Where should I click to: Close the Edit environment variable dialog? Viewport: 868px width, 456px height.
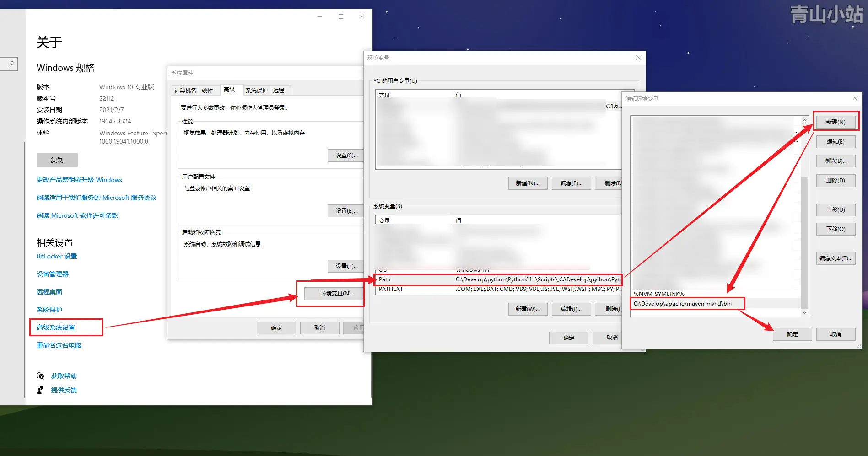[855, 98]
